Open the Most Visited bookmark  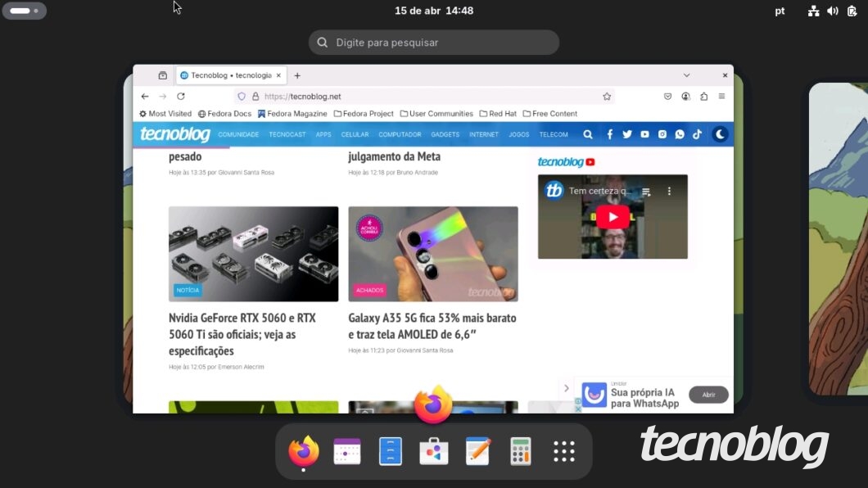pyautogui.click(x=165, y=114)
